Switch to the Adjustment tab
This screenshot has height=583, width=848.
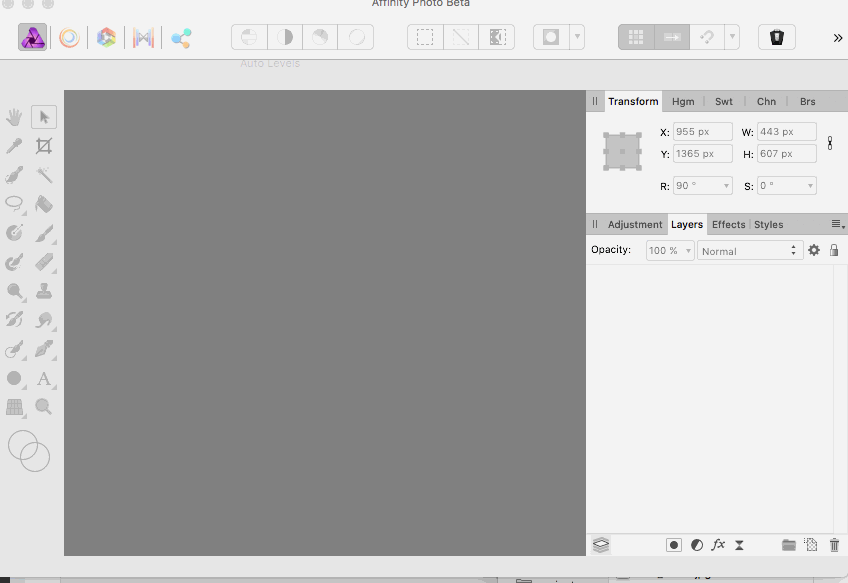tap(634, 224)
